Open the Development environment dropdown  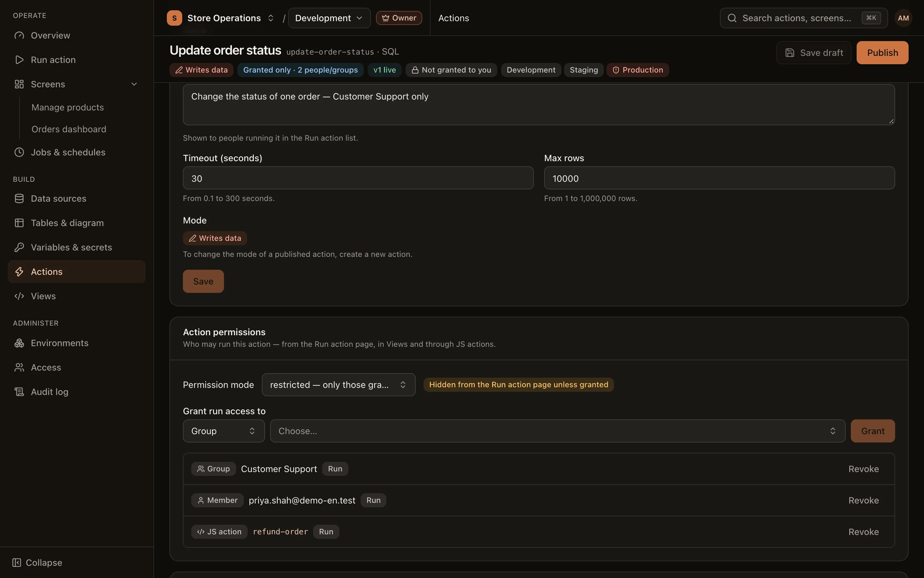pos(329,18)
